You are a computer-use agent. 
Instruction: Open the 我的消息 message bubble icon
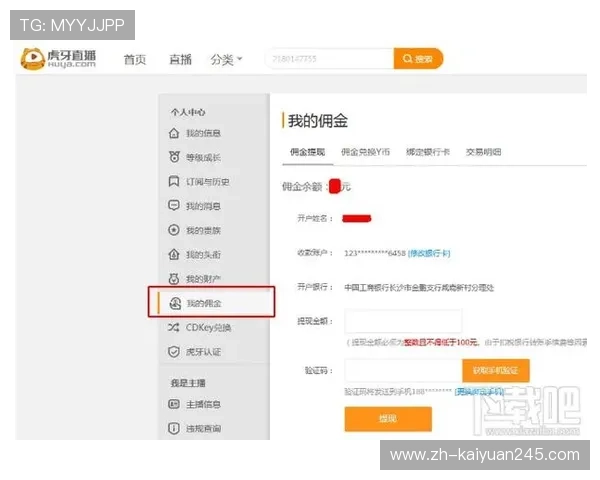174,206
